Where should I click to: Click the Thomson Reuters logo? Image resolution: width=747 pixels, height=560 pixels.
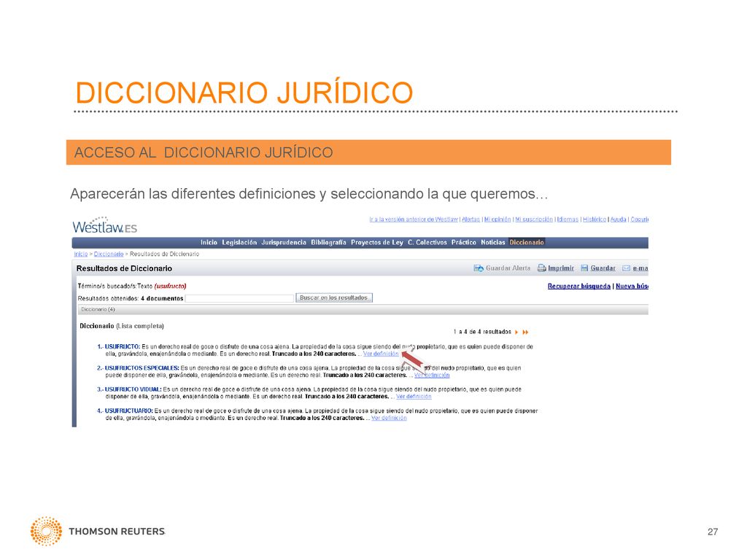[x=98, y=531]
